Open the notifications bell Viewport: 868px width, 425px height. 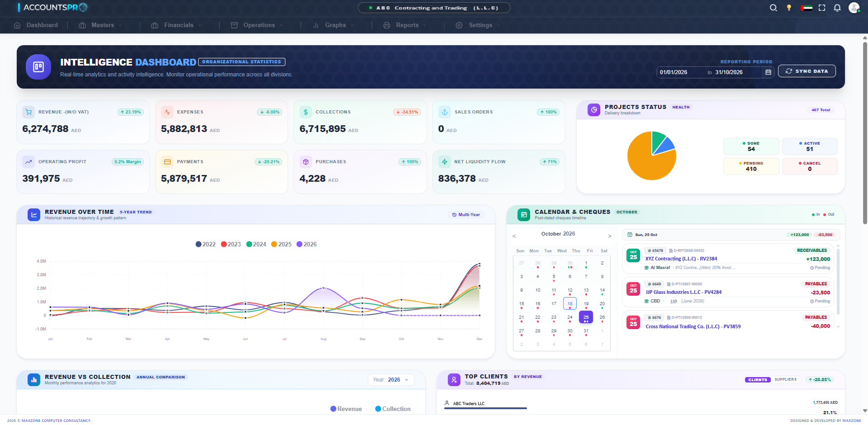(837, 8)
